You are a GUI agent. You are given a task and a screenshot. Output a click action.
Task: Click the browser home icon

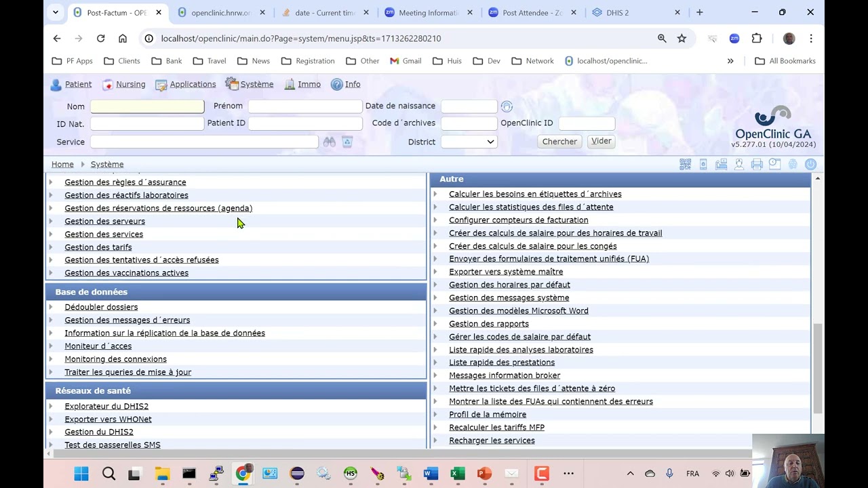(122, 39)
